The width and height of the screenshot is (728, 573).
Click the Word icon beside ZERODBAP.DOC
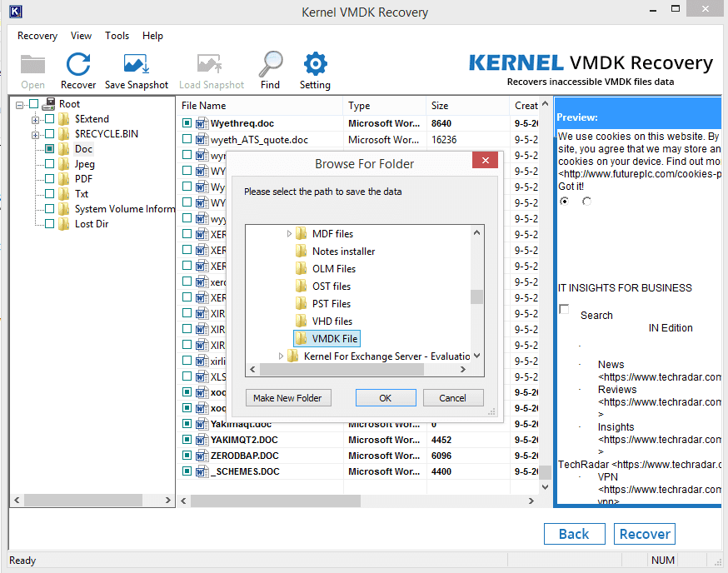pyautogui.click(x=202, y=456)
